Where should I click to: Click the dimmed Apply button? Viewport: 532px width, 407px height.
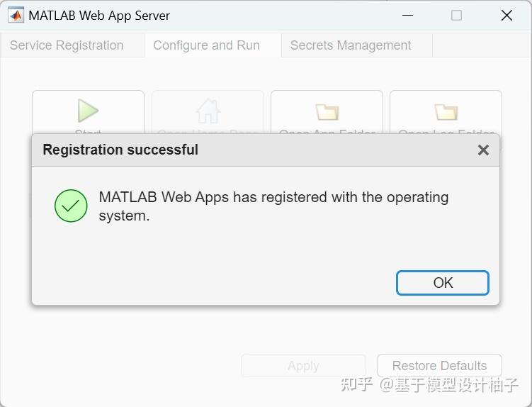(x=303, y=366)
